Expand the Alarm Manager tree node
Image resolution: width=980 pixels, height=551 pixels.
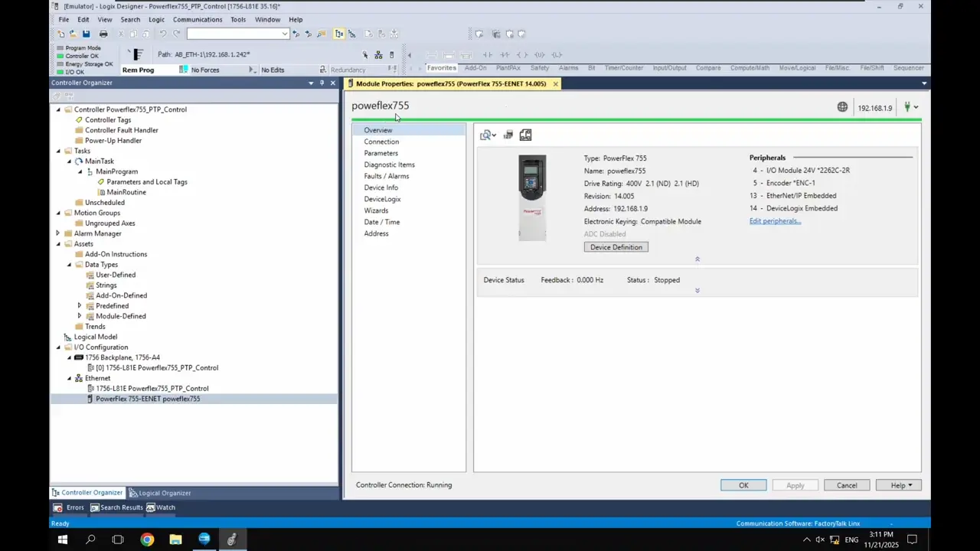tap(58, 233)
